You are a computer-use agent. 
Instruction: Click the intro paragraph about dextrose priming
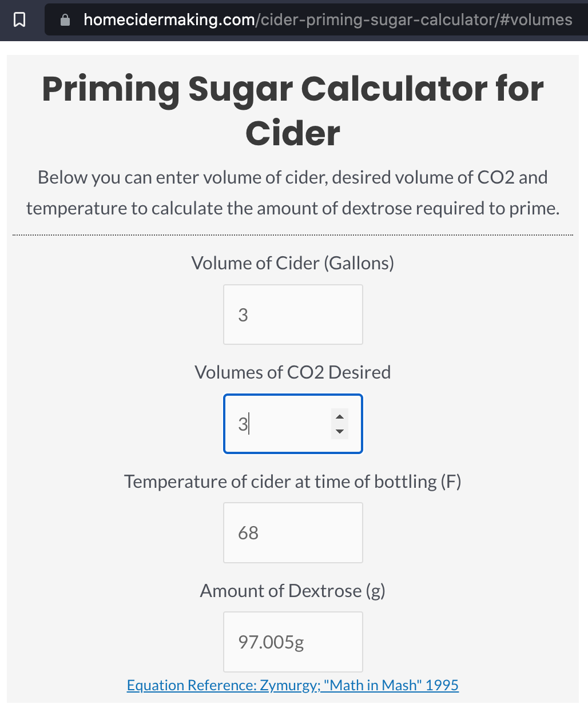[293, 193]
